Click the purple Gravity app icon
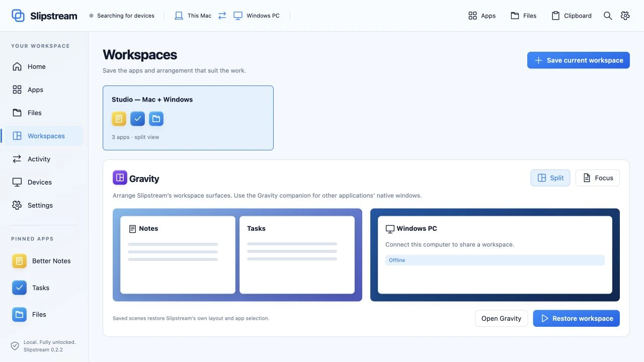The image size is (644, 362). [x=120, y=177]
